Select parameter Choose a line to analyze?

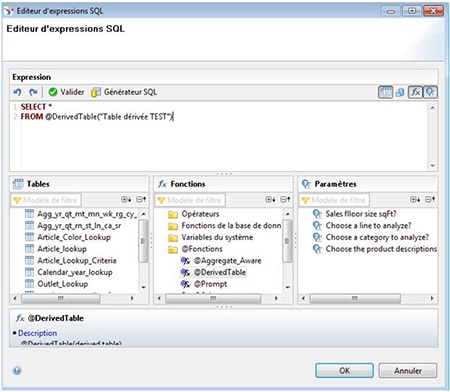[368, 226]
